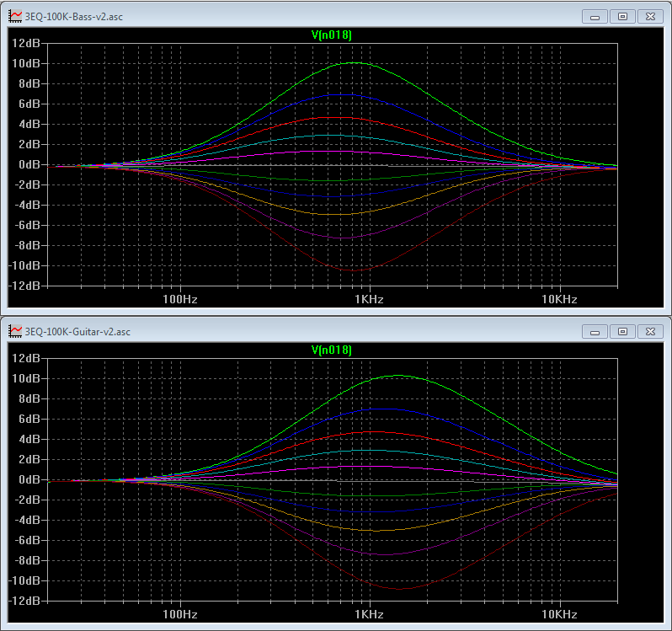Minimize the 3EQ-100K-Guitar-v2.asc window

point(595,332)
